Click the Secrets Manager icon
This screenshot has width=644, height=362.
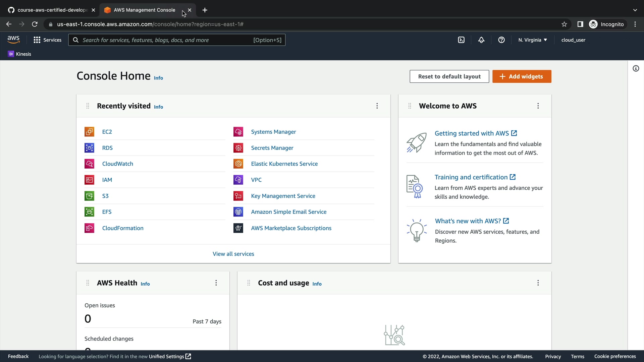click(x=238, y=148)
